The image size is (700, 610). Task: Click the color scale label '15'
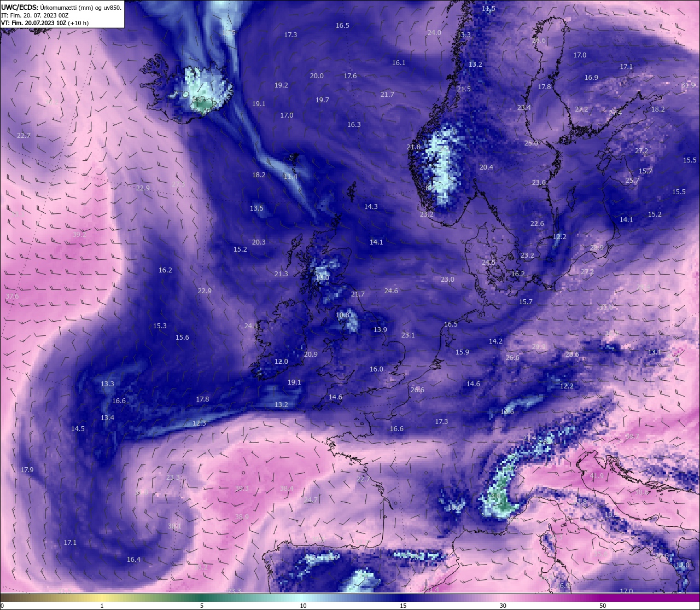tap(402, 606)
